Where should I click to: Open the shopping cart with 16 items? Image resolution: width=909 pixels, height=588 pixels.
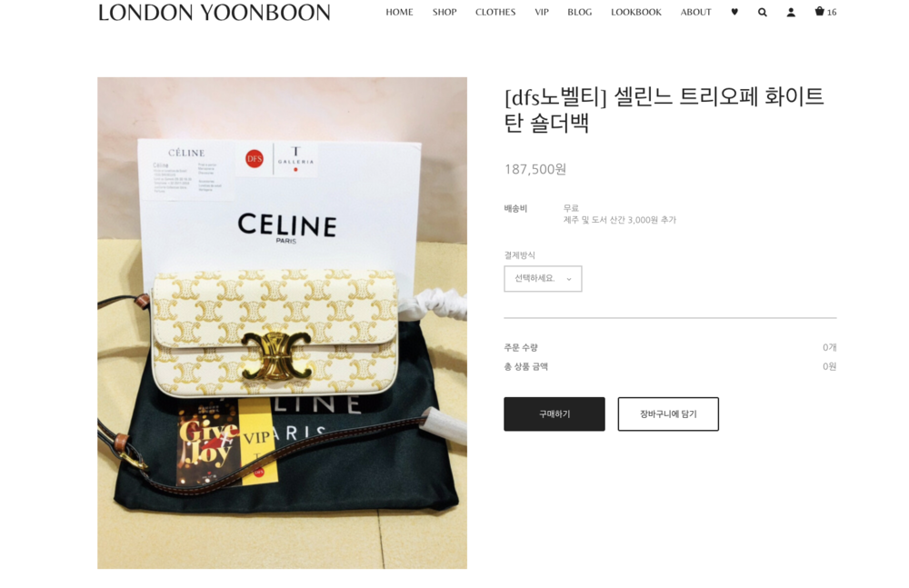pos(825,12)
